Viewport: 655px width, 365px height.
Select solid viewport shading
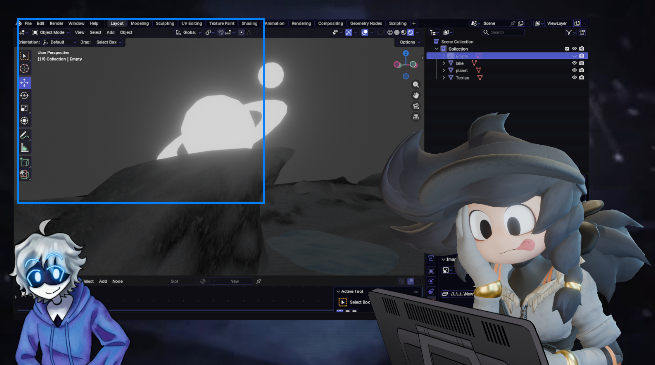coord(397,32)
